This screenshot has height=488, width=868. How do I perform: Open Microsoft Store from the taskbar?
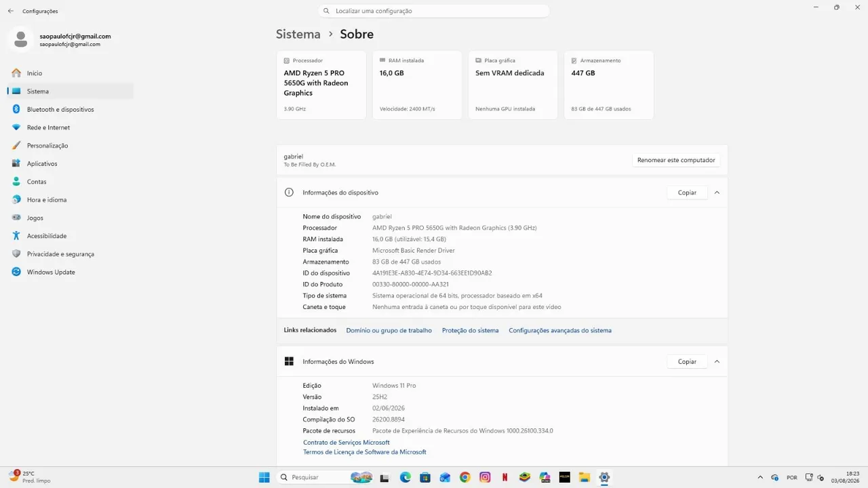pyautogui.click(x=425, y=477)
